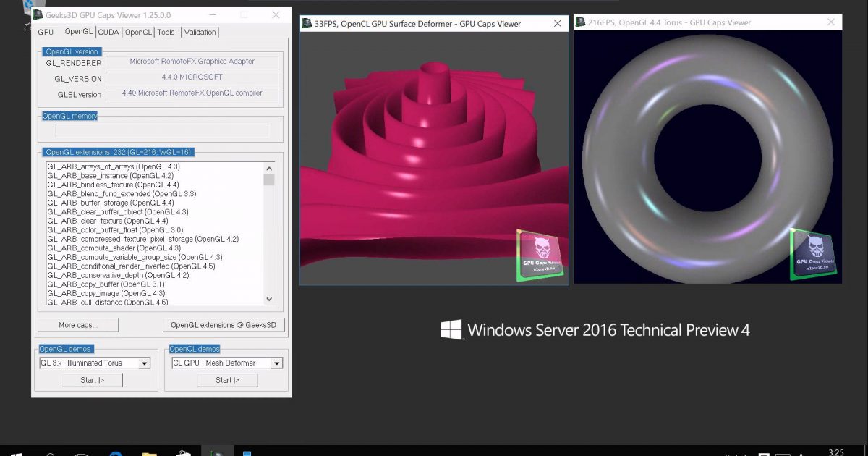Minimize the GPU Caps Viewer main window

[x=211, y=14]
